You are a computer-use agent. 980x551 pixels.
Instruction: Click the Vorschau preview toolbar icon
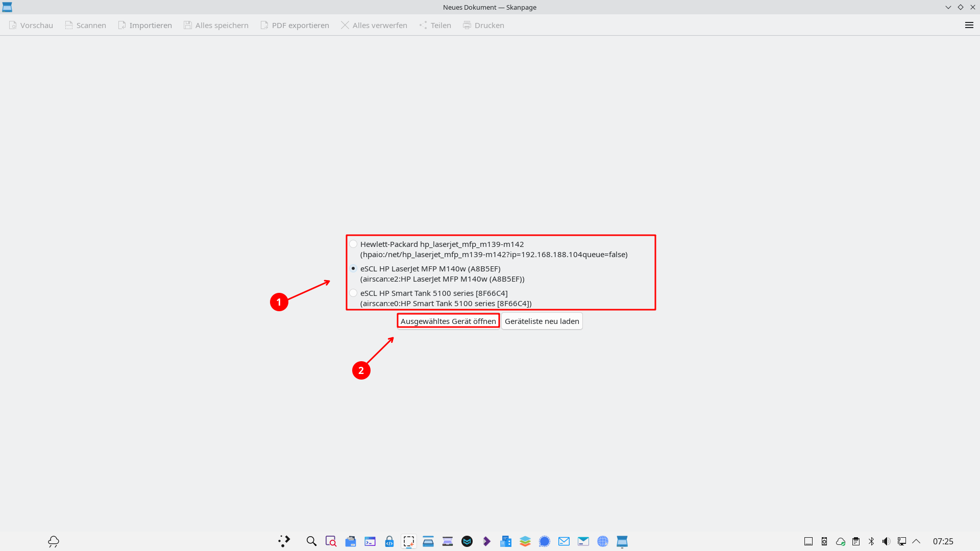pos(13,25)
